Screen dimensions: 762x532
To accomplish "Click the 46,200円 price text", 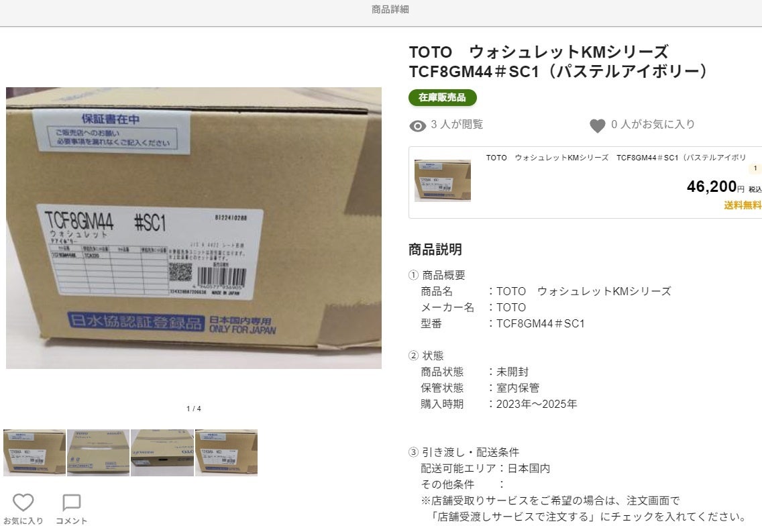I will (715, 187).
